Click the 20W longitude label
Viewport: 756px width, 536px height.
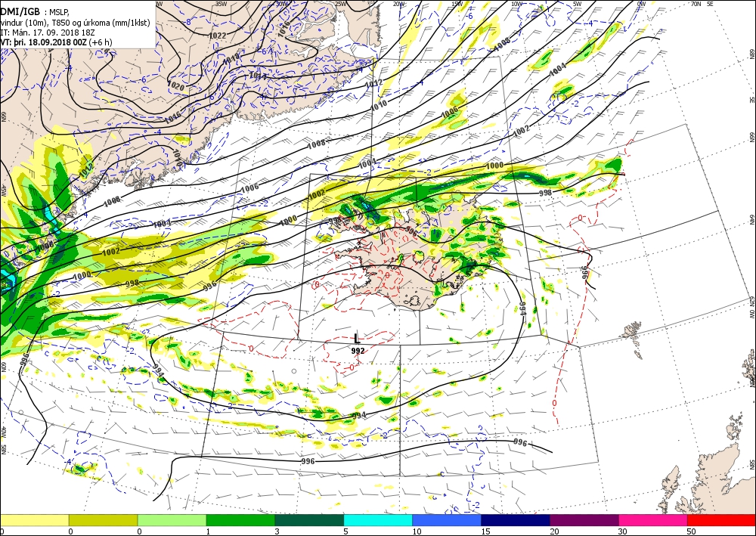coord(398,4)
